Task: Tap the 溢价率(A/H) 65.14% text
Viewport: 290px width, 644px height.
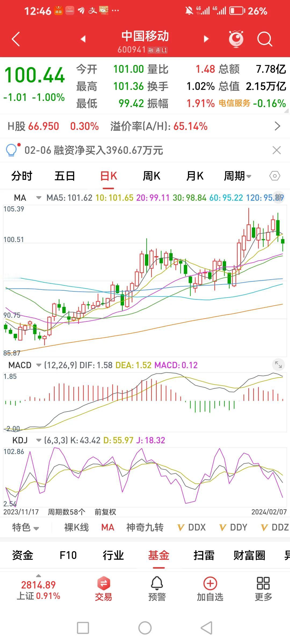Action: tap(159, 126)
